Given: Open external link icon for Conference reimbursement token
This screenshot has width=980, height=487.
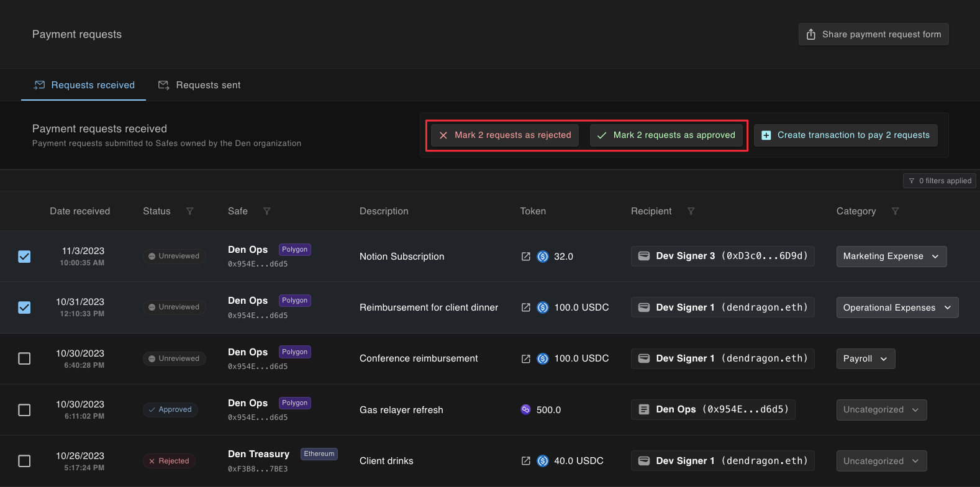Looking at the screenshot, I should (526, 358).
